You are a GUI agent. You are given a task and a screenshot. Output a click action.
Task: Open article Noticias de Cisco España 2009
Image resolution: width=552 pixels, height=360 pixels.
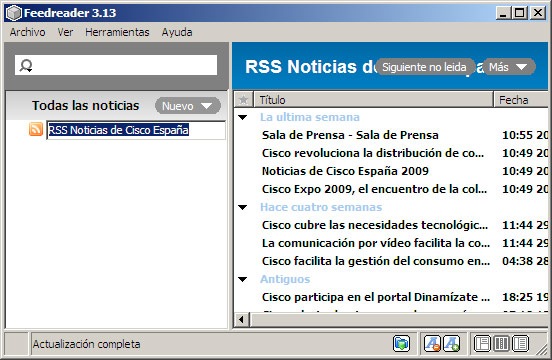point(345,171)
